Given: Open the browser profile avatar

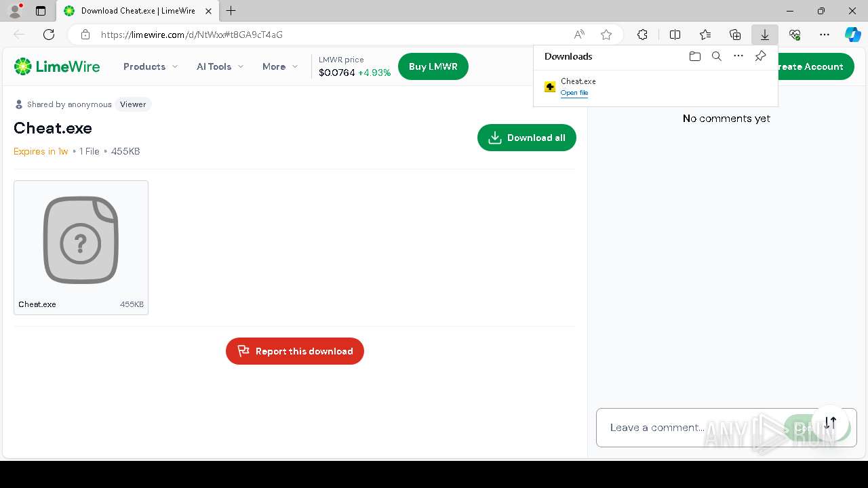Looking at the screenshot, I should 15,11.
